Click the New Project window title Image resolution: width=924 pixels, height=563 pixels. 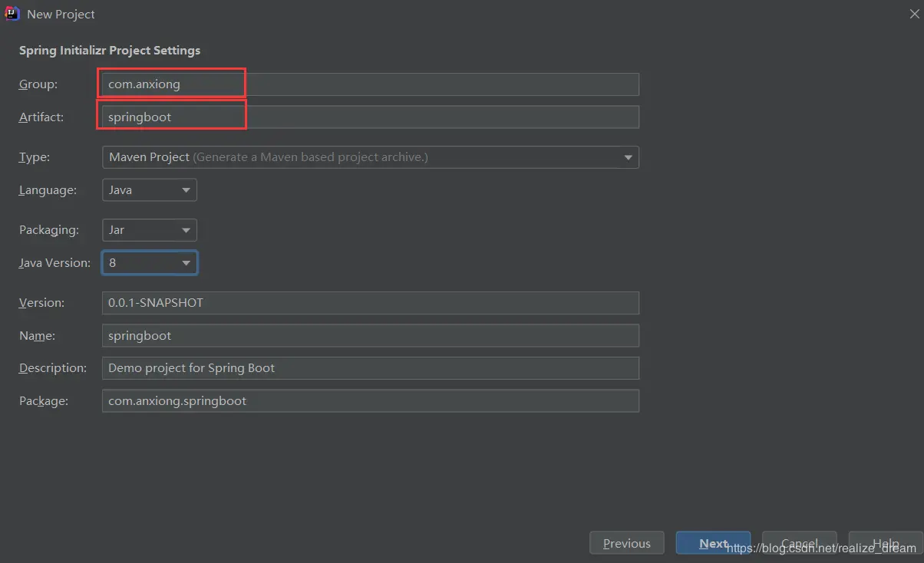(61, 15)
